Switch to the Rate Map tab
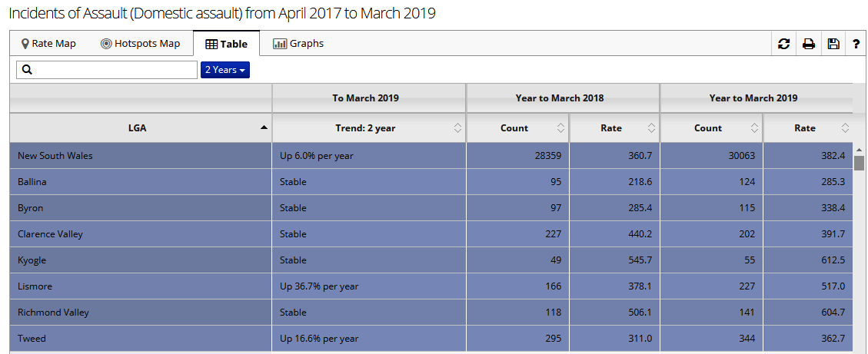Screen dimensions: 868x354 [48, 44]
